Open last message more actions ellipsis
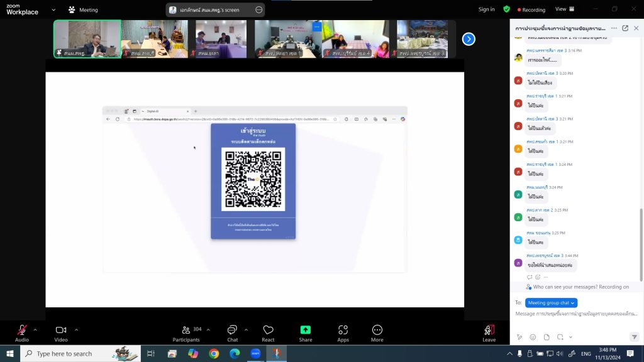The width and height of the screenshot is (644, 362). pos(545,277)
